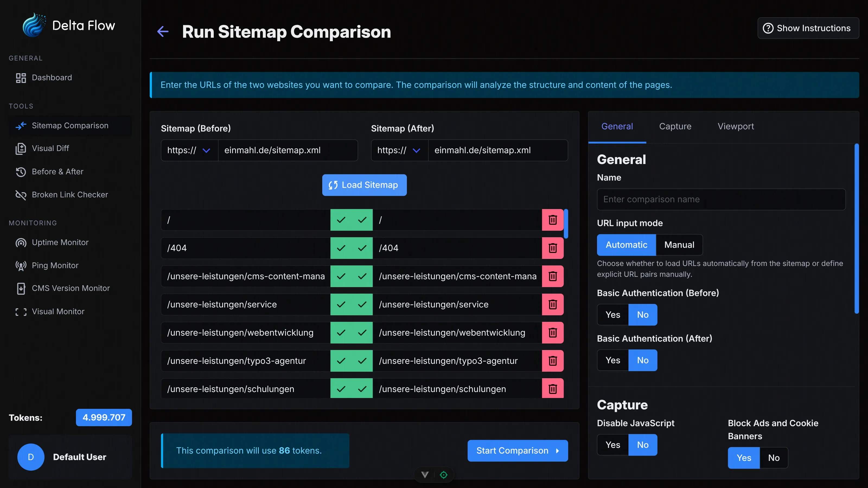Screen dimensions: 868x488
Task: Switch to the Capture tab
Action: [675, 126]
